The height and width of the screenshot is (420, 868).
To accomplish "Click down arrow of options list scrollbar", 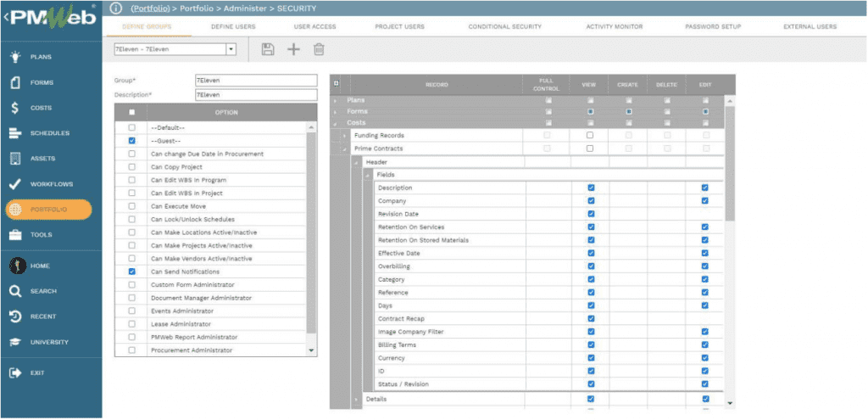I will pos(310,350).
